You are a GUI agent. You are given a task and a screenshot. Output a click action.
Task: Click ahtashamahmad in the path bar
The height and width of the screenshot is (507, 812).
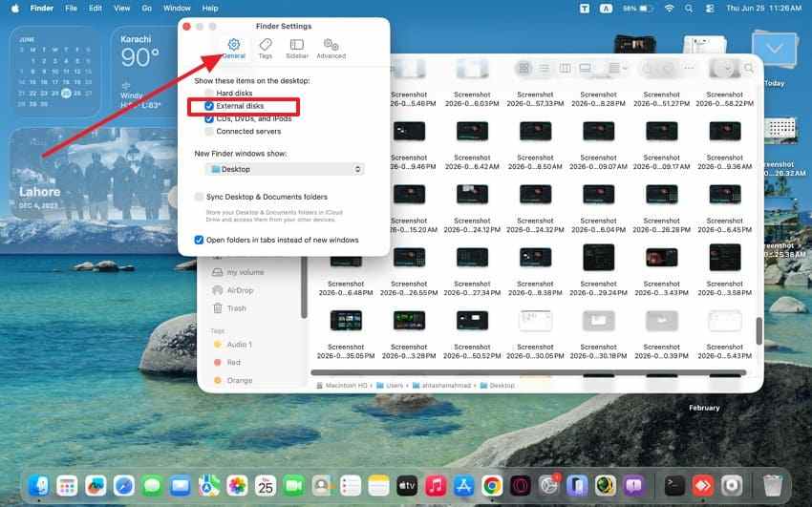click(x=441, y=386)
